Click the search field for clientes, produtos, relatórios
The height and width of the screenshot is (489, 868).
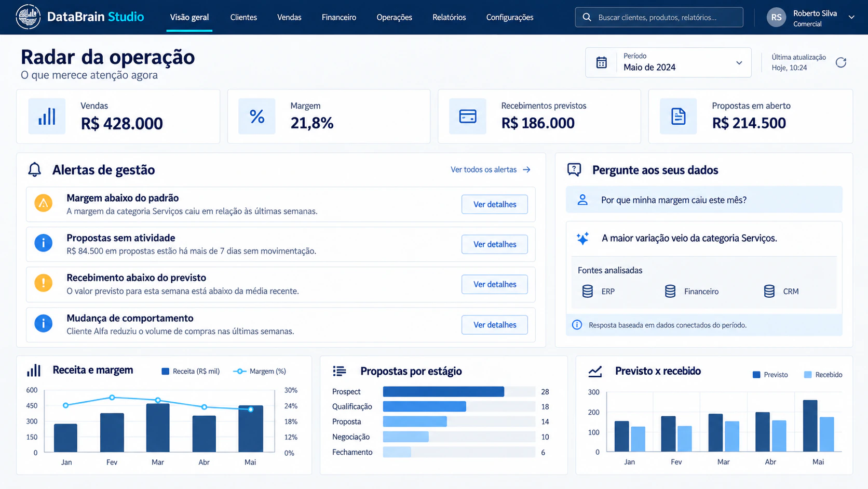(659, 17)
